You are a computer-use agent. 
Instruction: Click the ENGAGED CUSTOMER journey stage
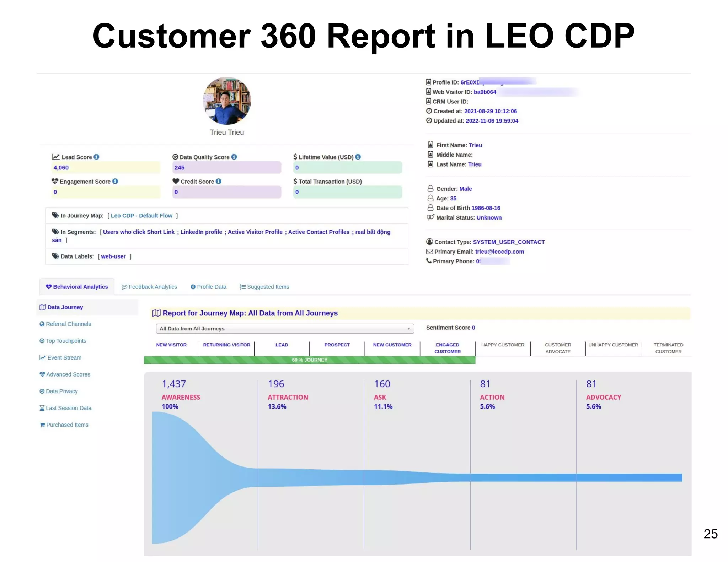[x=448, y=348]
